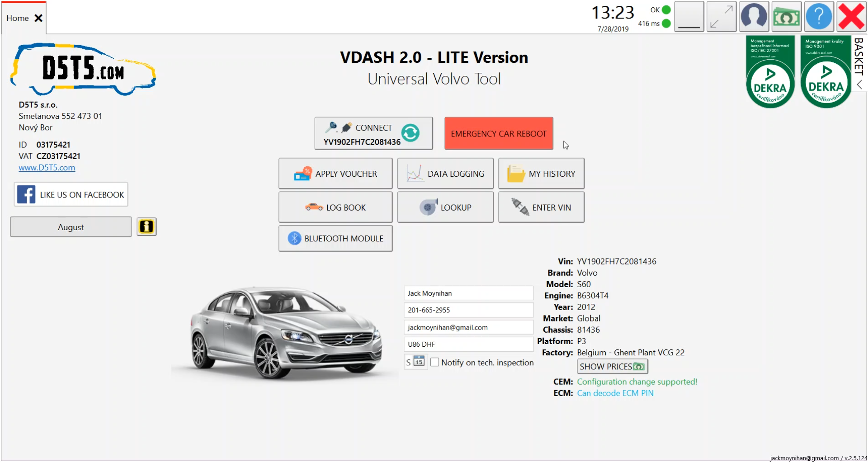Click the August button
This screenshot has height=462, width=868.
pos(71,227)
